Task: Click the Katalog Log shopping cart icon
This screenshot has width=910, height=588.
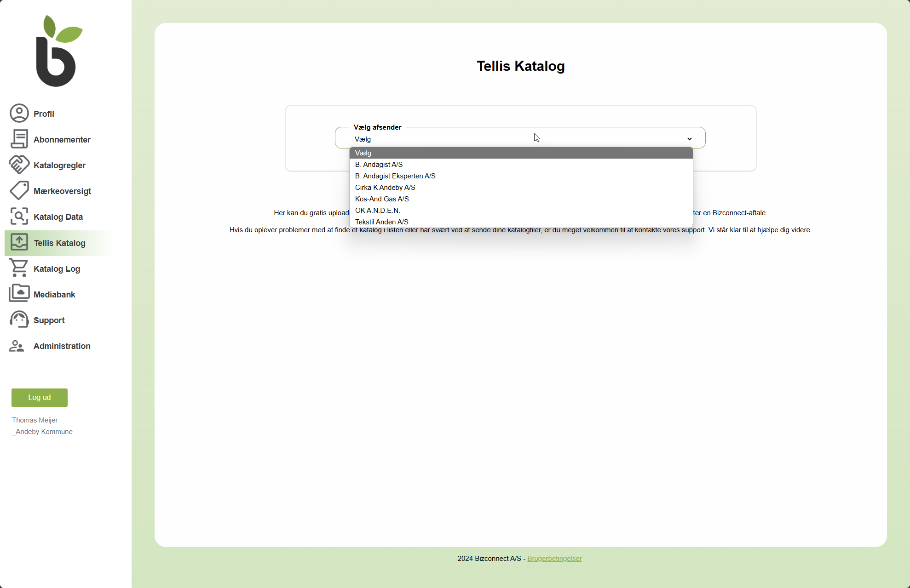Action: click(19, 268)
